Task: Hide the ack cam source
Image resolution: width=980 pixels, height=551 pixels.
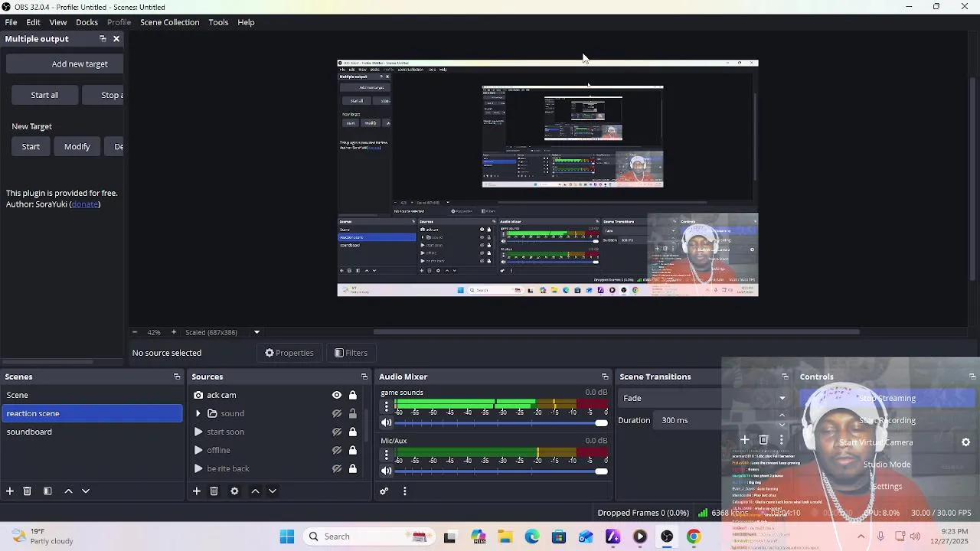Action: pos(337,395)
